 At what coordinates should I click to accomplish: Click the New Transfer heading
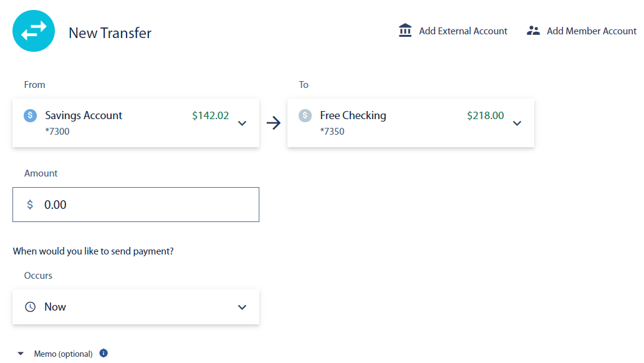pyautogui.click(x=110, y=33)
